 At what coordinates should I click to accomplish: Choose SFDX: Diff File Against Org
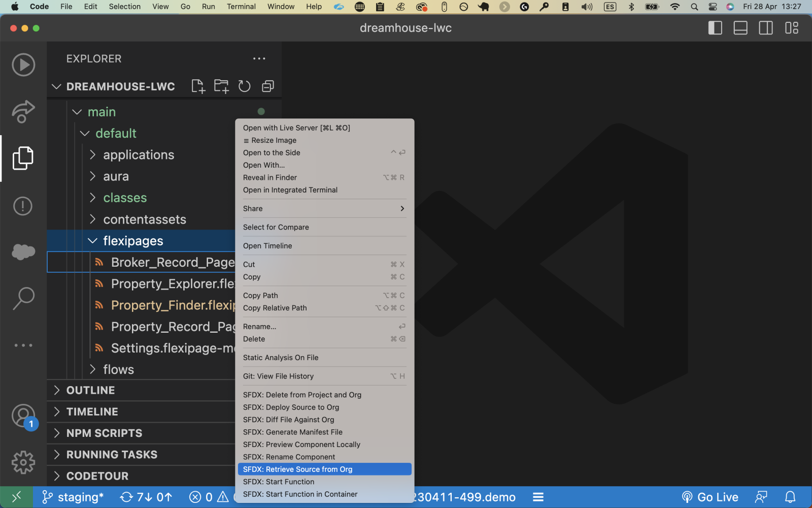click(x=325, y=420)
